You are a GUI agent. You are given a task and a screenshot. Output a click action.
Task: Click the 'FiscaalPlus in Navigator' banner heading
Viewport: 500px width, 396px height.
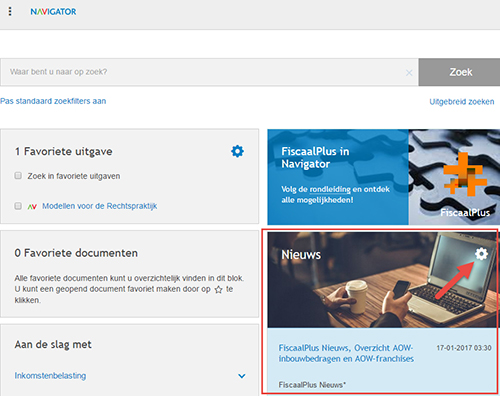click(315, 158)
